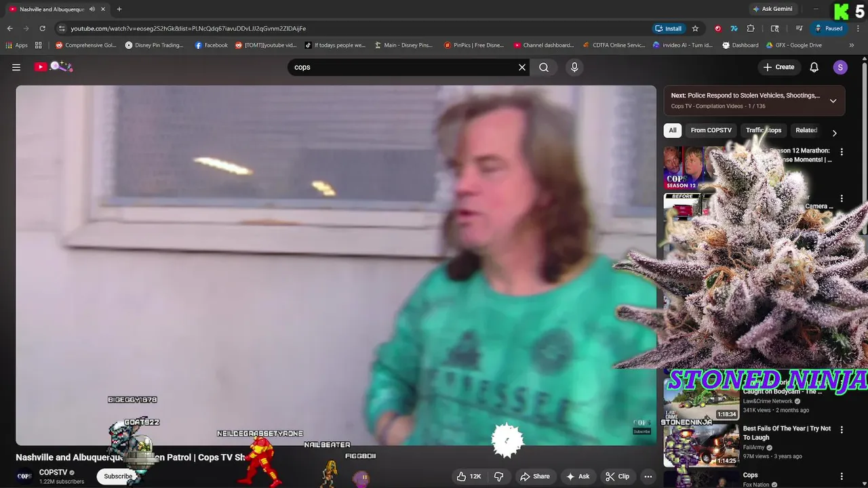This screenshot has height=488, width=868.
Task: Expand the Next playlist panel
Action: coord(833,101)
